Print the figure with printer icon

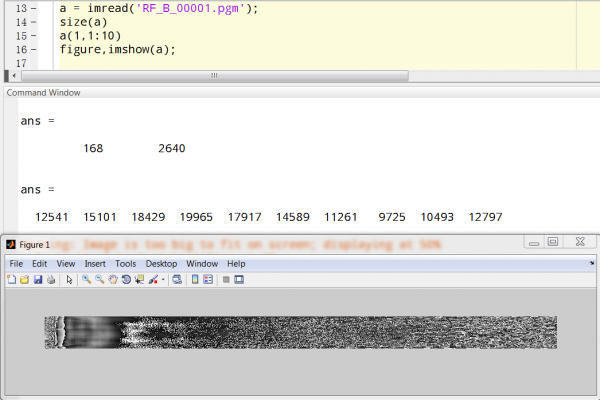(51, 280)
